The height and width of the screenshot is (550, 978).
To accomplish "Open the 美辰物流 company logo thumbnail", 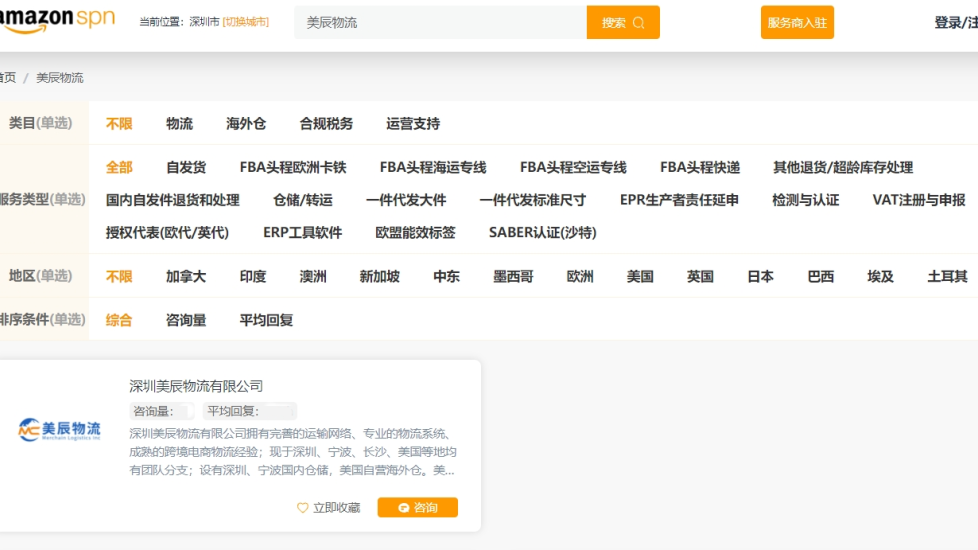I will (59, 430).
